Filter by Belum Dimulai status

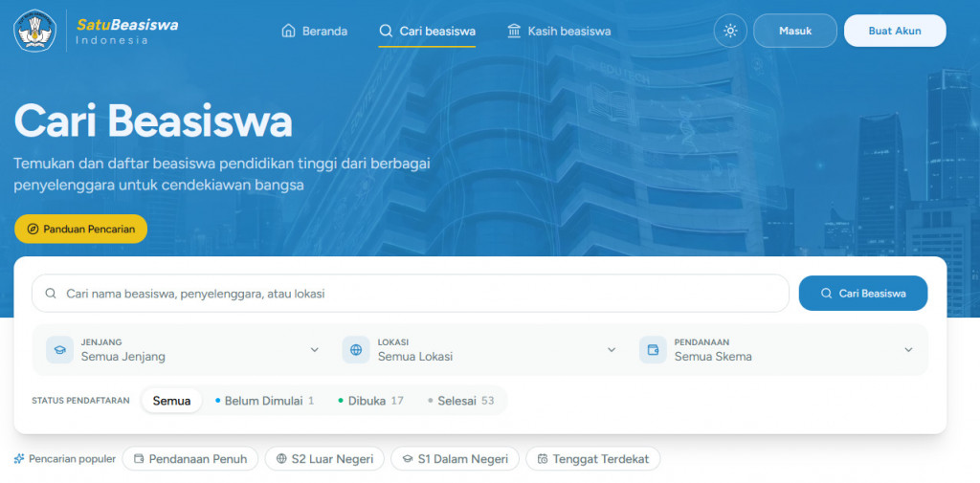point(264,401)
